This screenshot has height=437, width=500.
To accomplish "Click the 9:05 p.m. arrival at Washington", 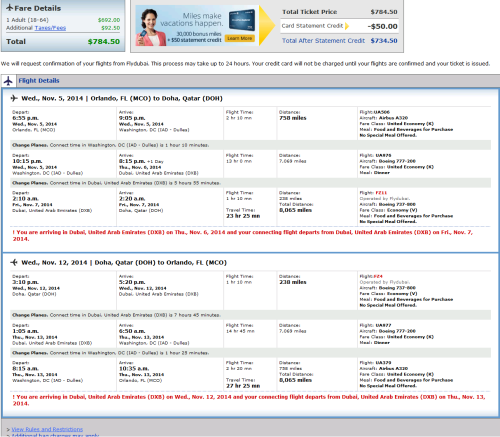I will [132, 118].
